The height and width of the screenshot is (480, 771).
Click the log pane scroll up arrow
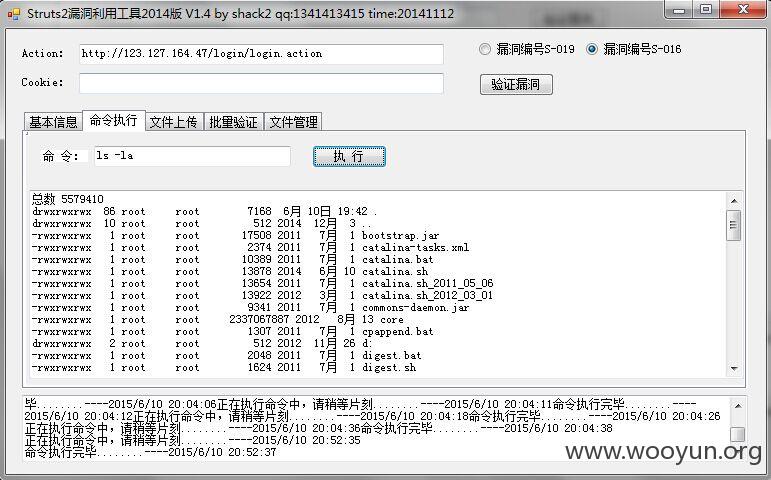pyautogui.click(x=738, y=406)
